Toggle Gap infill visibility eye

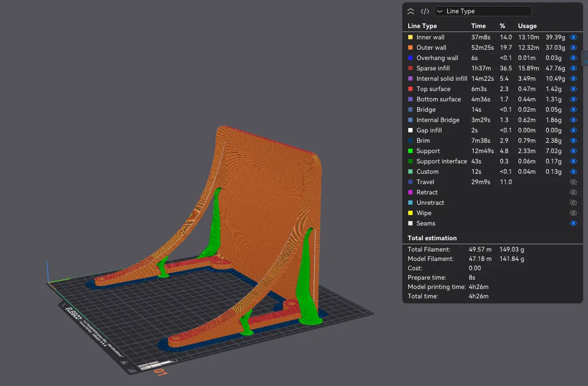(x=573, y=130)
